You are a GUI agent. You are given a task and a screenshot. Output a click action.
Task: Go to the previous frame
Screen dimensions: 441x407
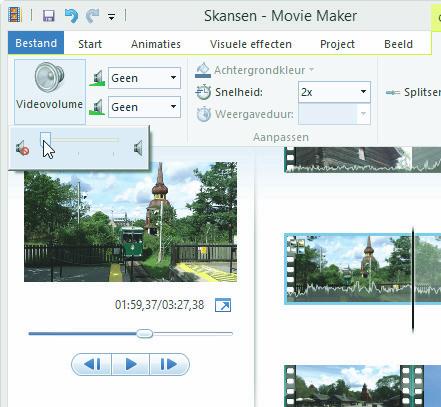92,364
